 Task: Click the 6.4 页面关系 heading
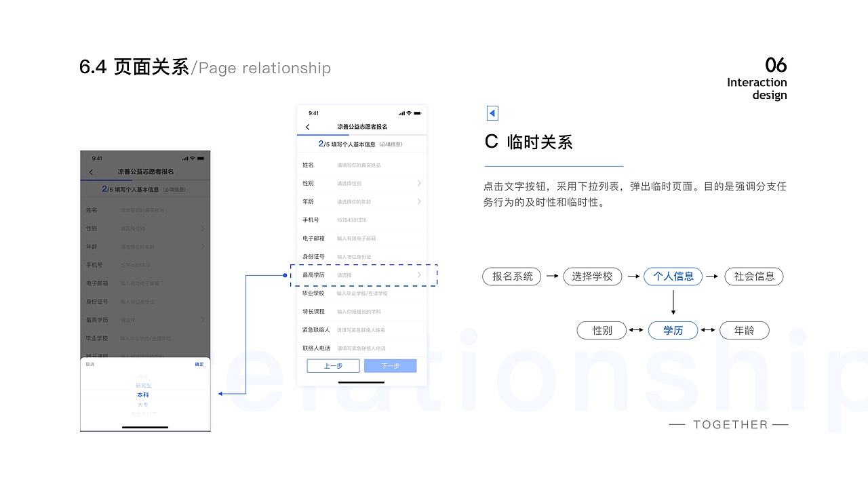coord(134,67)
